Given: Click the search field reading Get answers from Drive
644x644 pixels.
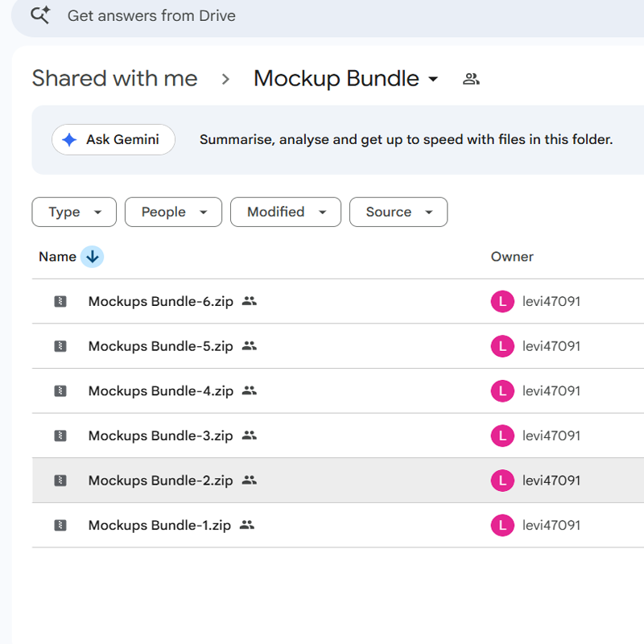Looking at the screenshot, I should [328, 15].
